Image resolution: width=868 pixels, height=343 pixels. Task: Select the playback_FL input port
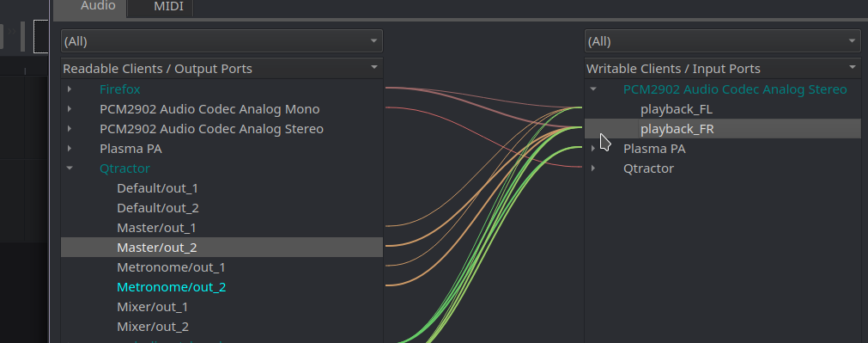tap(677, 109)
